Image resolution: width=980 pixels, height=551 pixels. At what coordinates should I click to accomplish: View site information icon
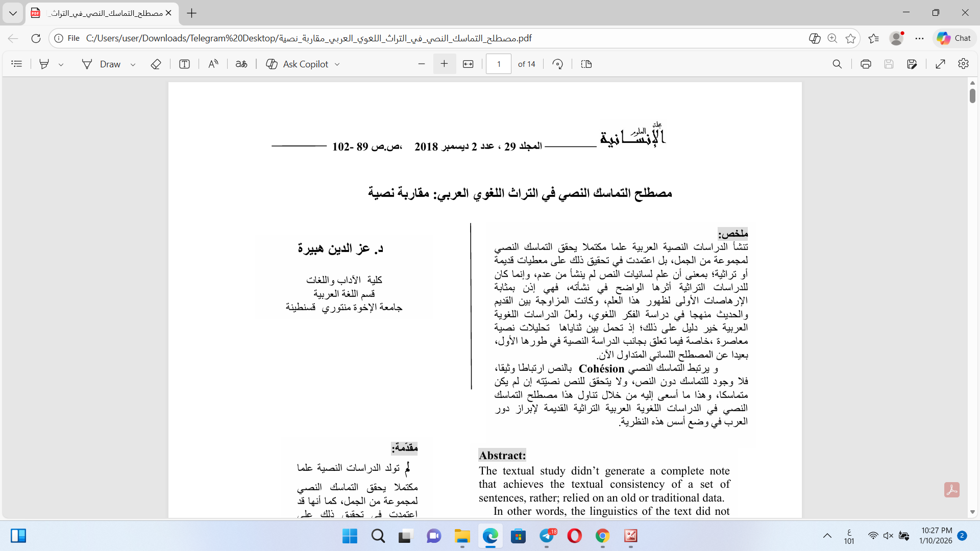(59, 38)
